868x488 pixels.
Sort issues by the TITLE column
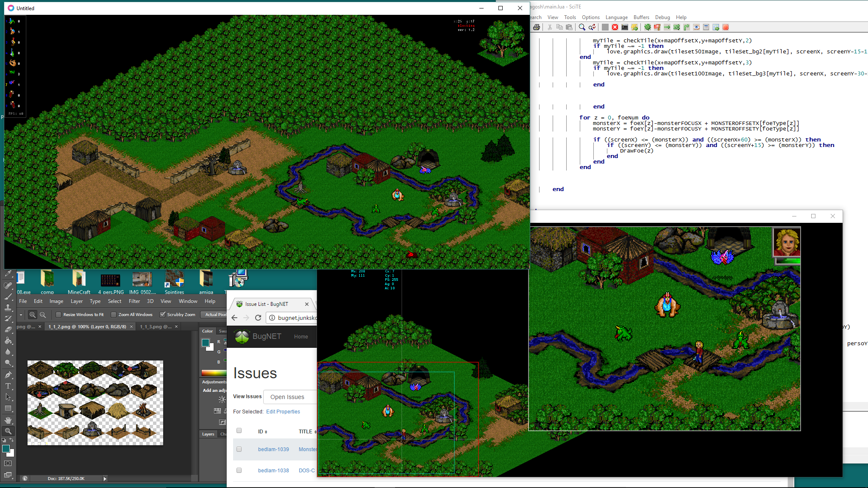307,432
